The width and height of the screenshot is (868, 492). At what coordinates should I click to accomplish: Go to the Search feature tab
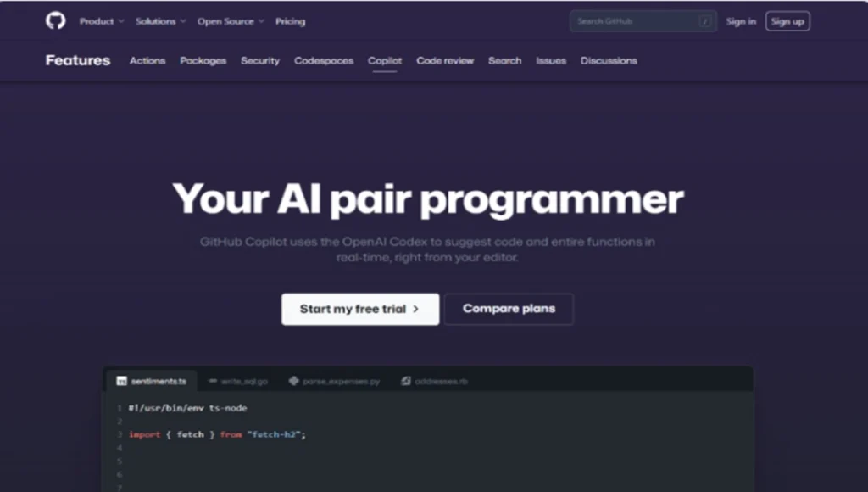(x=505, y=60)
